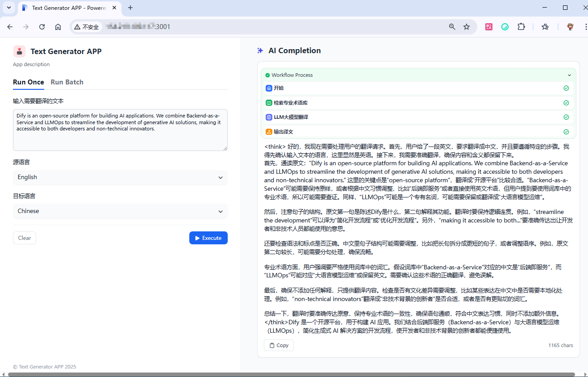The height and width of the screenshot is (377, 588).
Task: Click the browser forward arrow
Action: [x=26, y=27]
